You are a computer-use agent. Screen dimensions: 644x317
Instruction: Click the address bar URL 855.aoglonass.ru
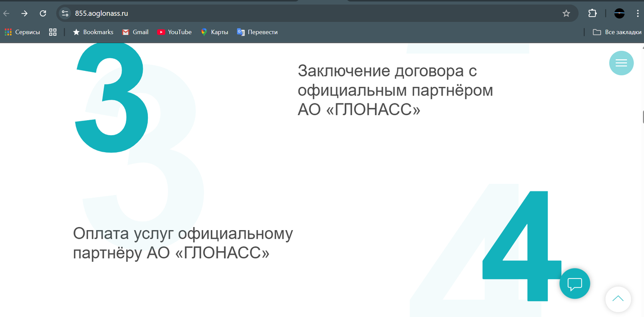tap(101, 14)
